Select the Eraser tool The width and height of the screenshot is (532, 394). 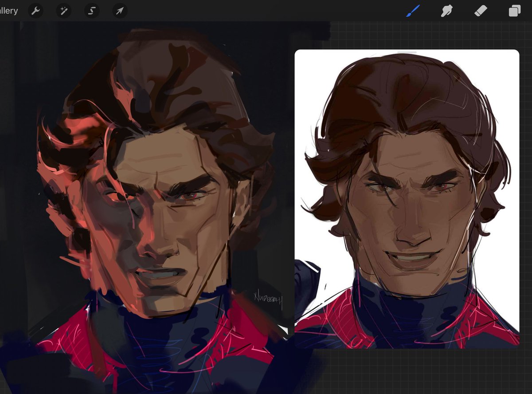point(481,11)
